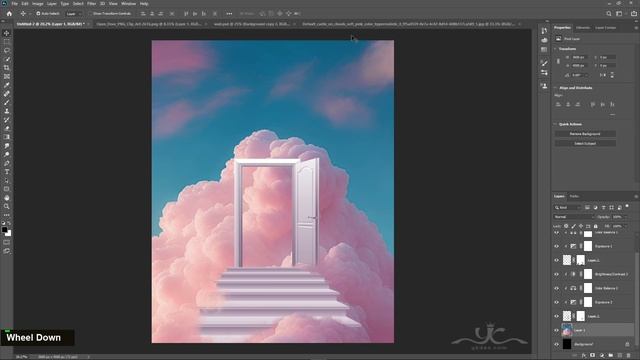Click the Remove Background button
The image size is (640, 360).
click(x=585, y=134)
